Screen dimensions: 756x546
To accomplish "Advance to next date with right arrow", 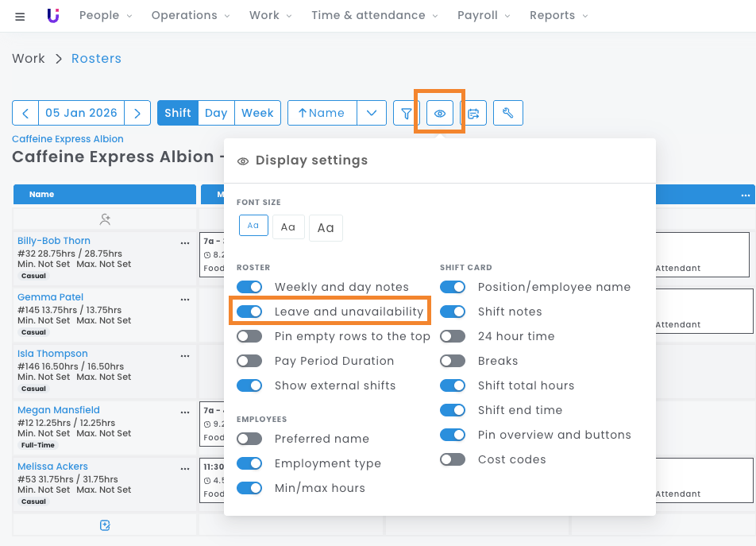I will (137, 113).
